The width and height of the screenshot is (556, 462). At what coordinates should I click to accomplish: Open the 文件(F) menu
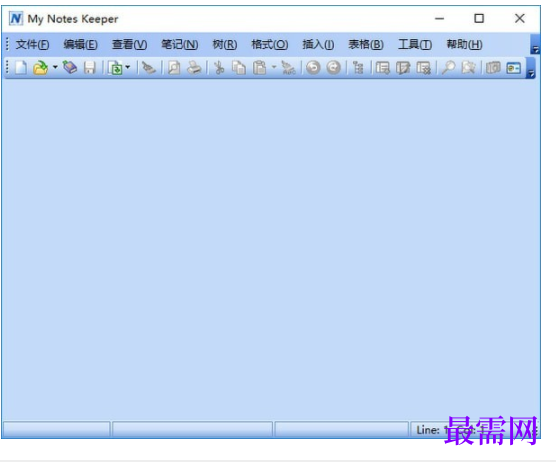click(32, 45)
